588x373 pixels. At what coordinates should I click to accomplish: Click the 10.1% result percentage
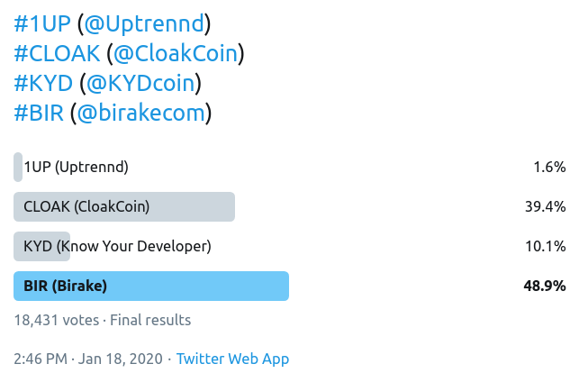tap(546, 246)
